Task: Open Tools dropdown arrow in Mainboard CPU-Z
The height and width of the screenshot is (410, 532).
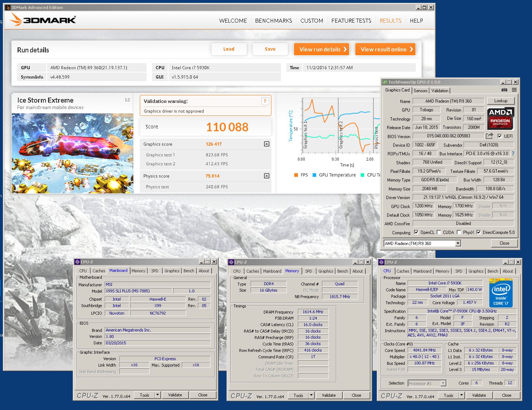Action: [157, 395]
